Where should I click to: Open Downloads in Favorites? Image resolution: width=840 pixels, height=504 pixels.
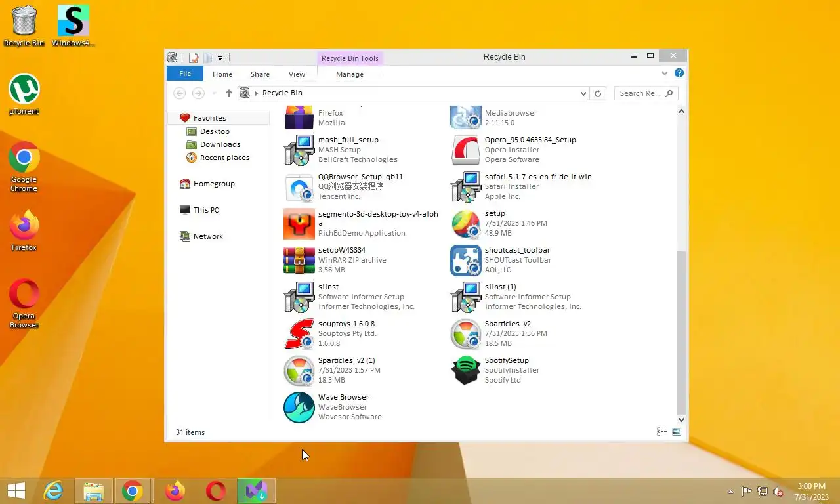click(x=220, y=144)
